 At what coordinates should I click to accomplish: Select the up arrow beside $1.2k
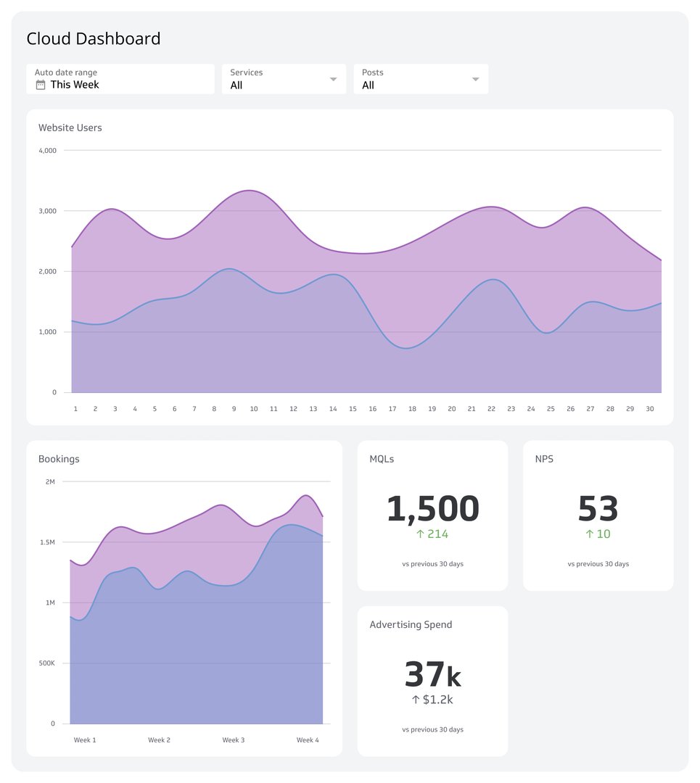pos(417,700)
